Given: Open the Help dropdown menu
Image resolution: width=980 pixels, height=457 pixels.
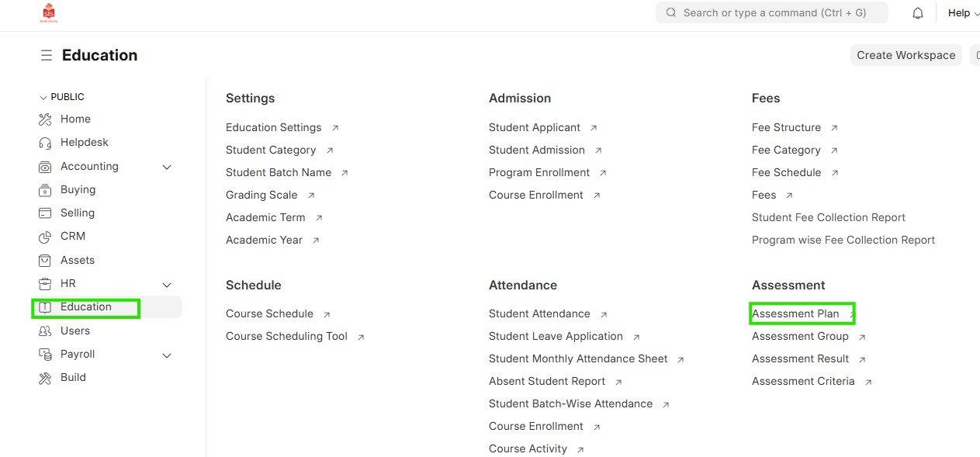Looking at the screenshot, I should coord(963,13).
